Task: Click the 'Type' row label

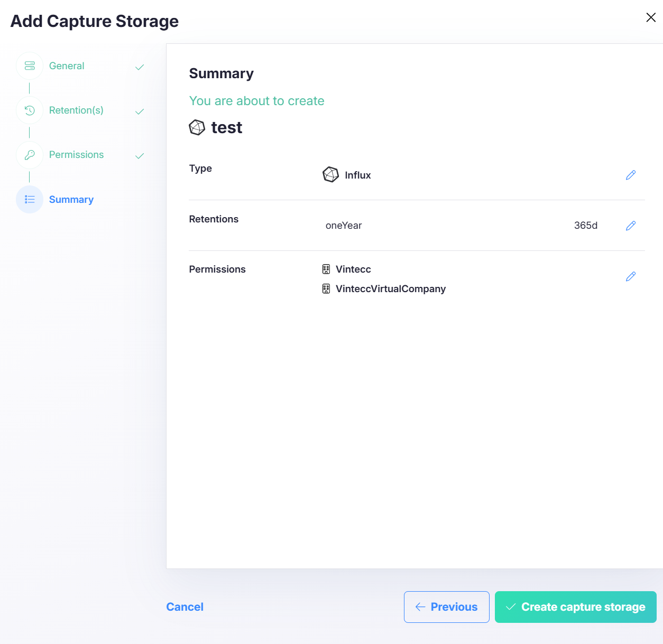Action: point(200,169)
